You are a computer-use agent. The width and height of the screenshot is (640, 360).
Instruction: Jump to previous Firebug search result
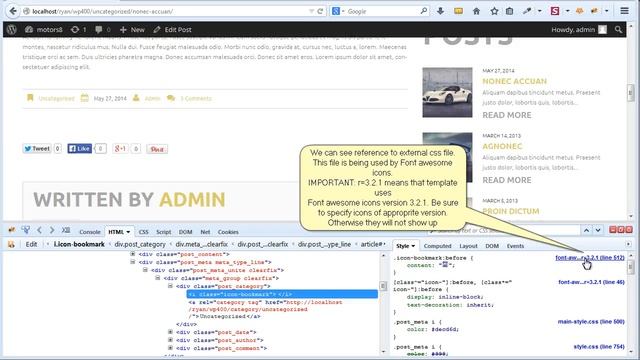tap(586, 231)
